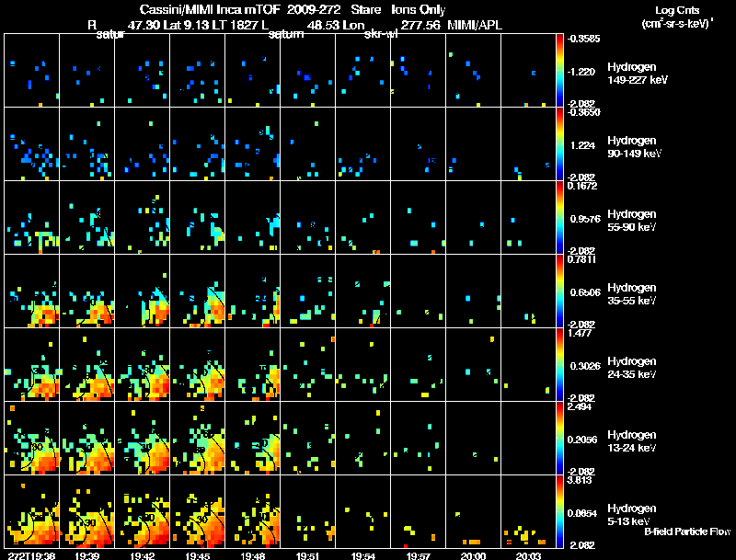Click the '19:57' time label
The width and height of the screenshot is (736, 560).
tap(419, 555)
